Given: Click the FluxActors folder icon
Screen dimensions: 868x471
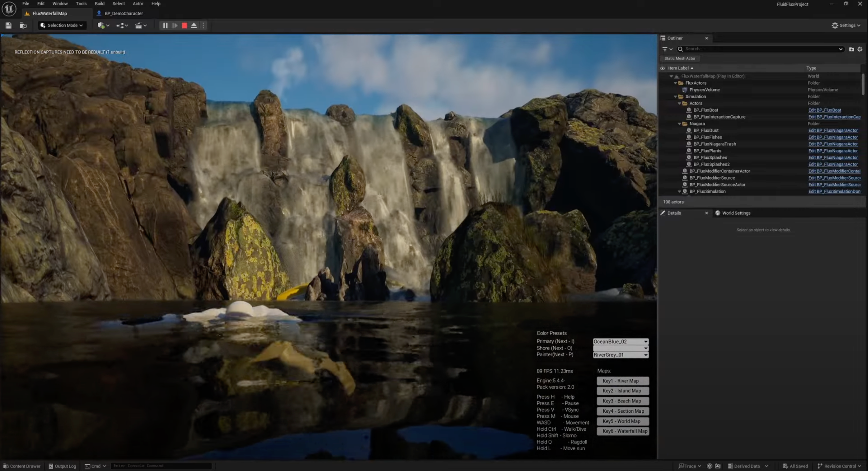Looking at the screenshot, I should pyautogui.click(x=681, y=83).
